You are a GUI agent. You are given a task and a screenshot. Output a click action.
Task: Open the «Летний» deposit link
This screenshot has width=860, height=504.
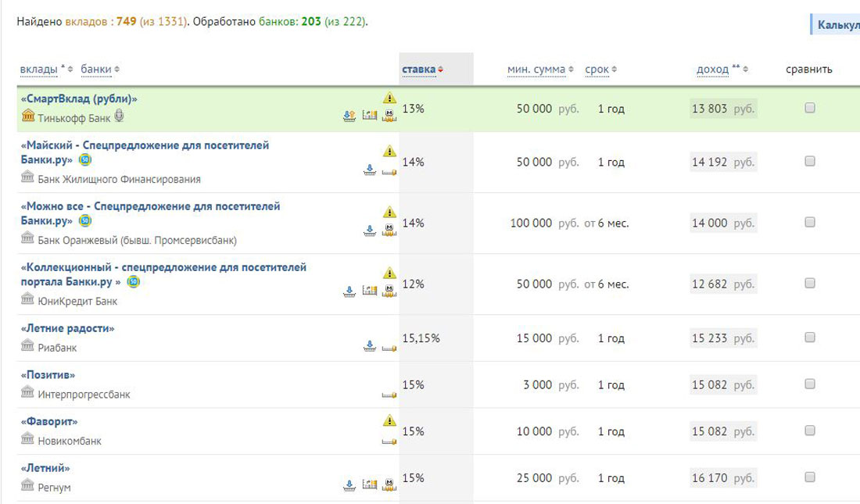click(45, 468)
